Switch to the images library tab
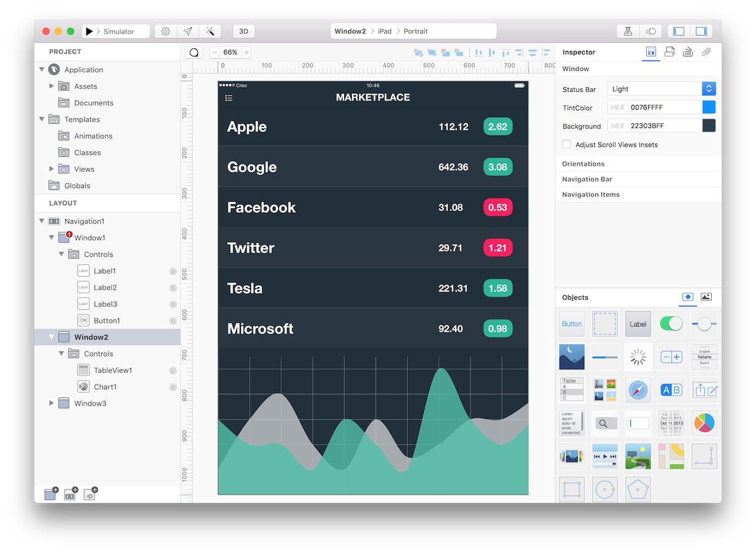The height and width of the screenshot is (552, 756). [x=706, y=297]
